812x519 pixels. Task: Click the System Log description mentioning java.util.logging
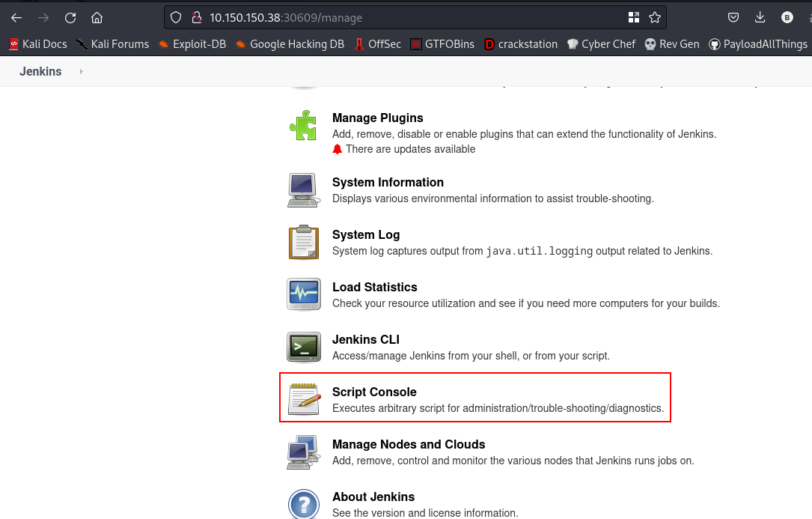click(x=522, y=251)
